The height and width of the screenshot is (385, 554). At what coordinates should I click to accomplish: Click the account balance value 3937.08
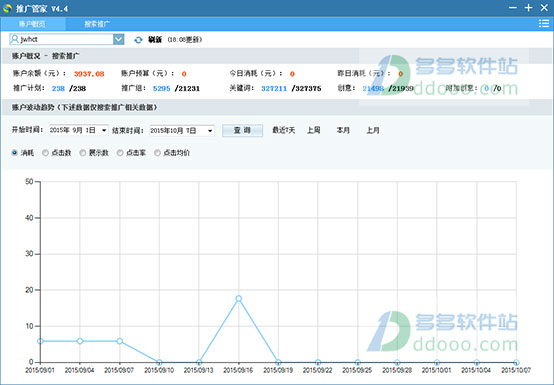click(89, 74)
